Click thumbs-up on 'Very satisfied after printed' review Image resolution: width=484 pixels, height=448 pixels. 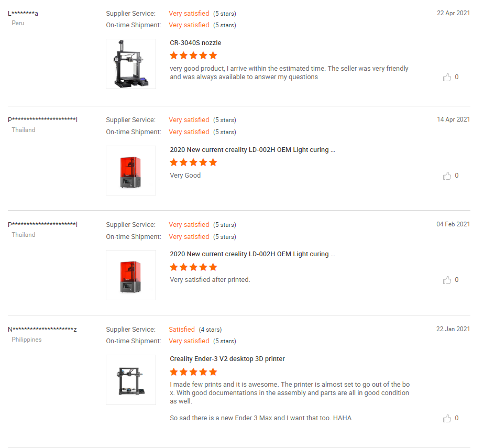[x=447, y=280]
